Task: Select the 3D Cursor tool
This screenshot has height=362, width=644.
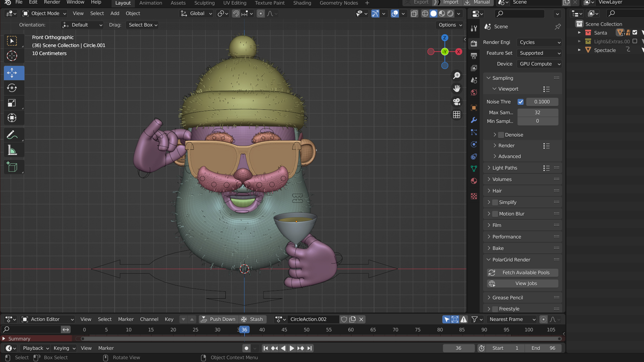Action: (x=12, y=56)
